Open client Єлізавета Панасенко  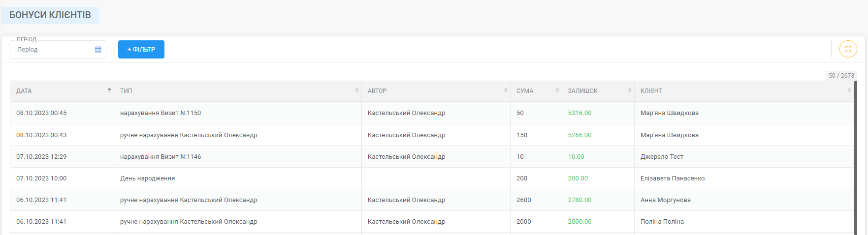pyautogui.click(x=672, y=178)
